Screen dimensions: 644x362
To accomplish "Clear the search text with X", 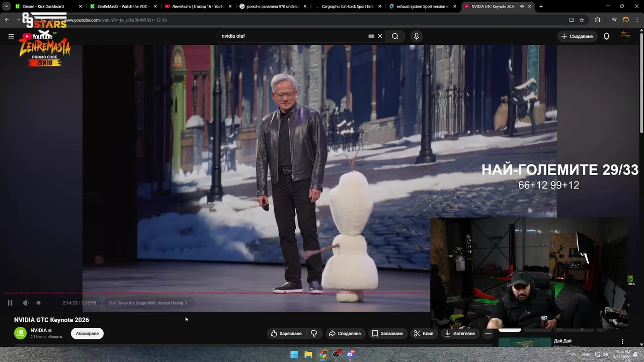I will 380,36.
